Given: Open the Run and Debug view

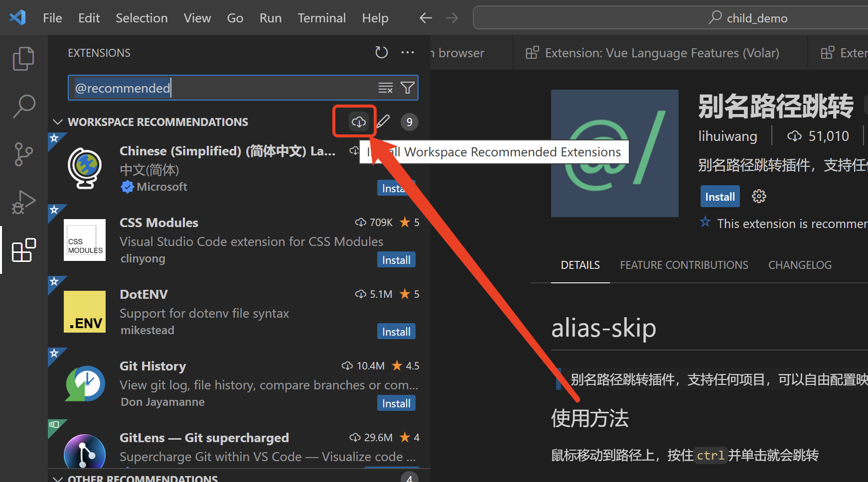Looking at the screenshot, I should click(23, 202).
